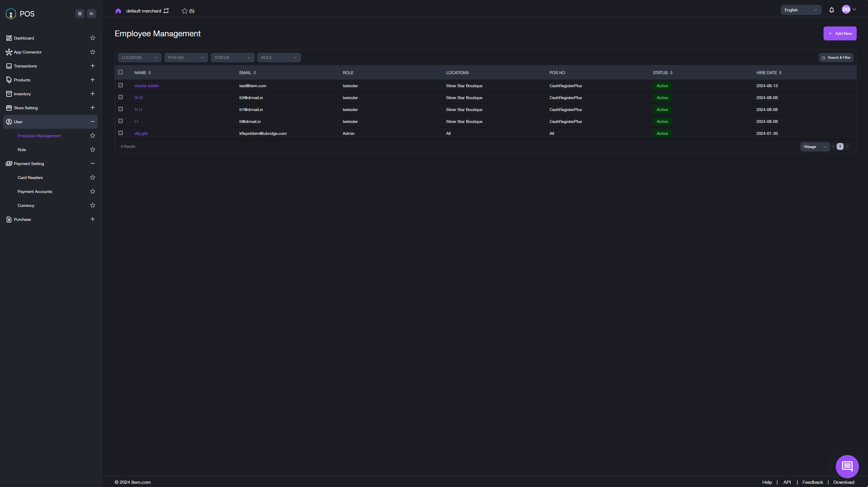Switch merchant using the swap icon

(166, 11)
